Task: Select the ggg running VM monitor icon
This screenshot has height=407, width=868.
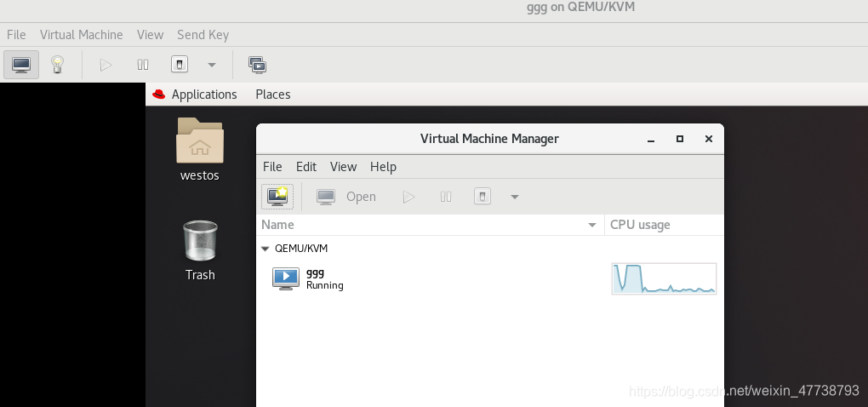Action: 286,278
